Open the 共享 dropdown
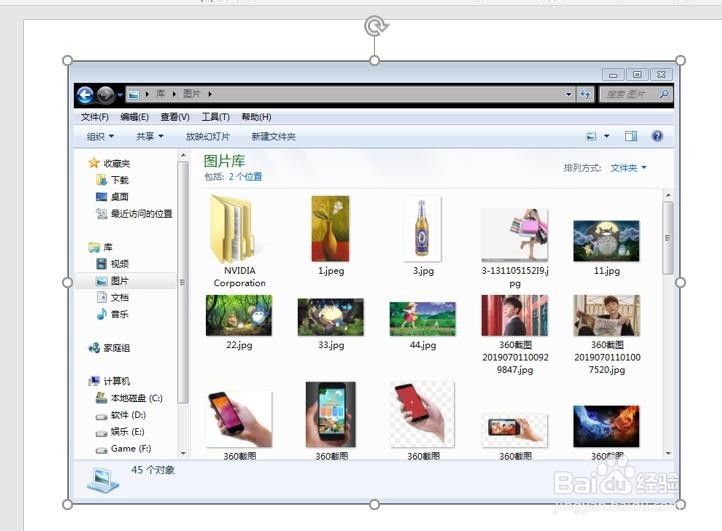This screenshot has height=531, width=722. coord(150,136)
